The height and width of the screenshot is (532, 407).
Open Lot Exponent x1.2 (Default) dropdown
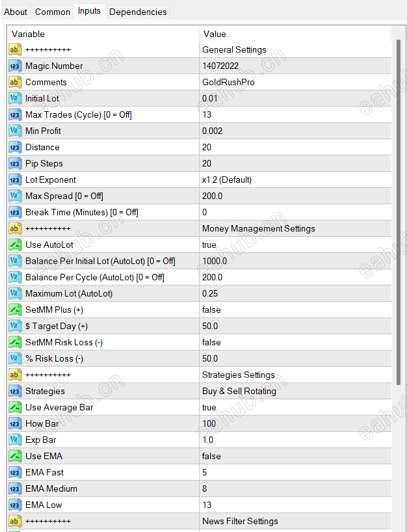coord(227,180)
